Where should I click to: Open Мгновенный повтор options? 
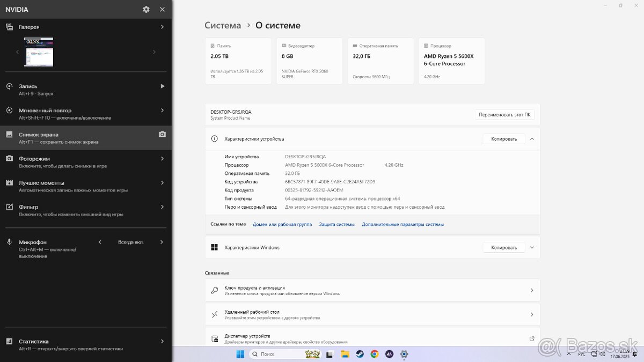(86, 114)
